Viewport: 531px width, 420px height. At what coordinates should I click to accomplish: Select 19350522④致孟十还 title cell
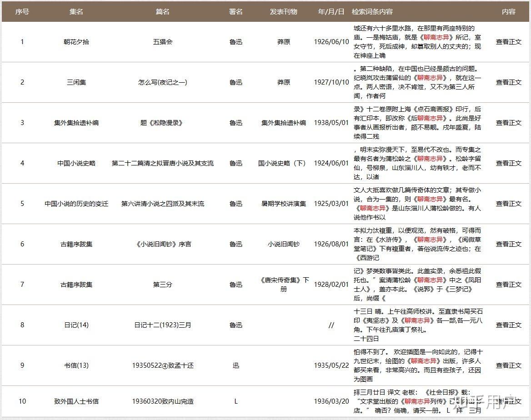tap(163, 365)
